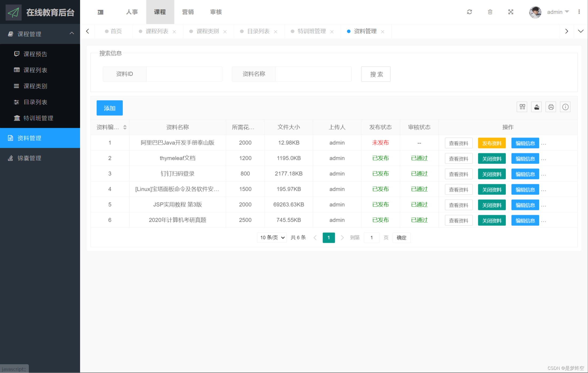This screenshot has height=373, width=588.
Task: Open 锦囊管理 in sidebar
Action: (x=40, y=158)
